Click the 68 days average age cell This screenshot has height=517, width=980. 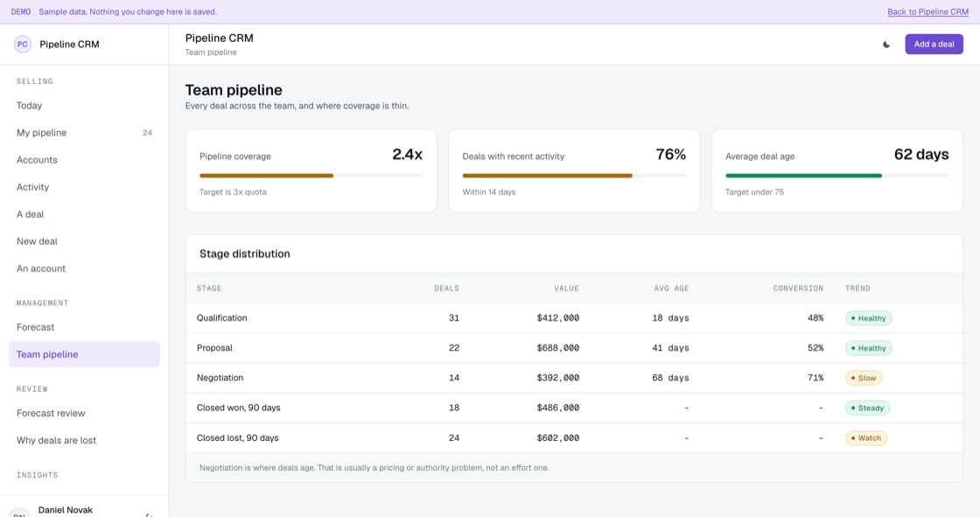click(x=670, y=378)
